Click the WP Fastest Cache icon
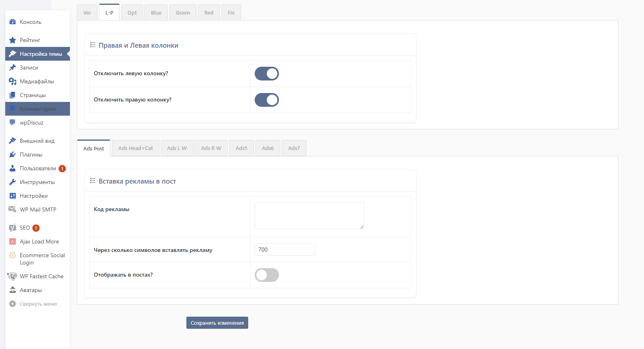The width and height of the screenshot is (644, 349). point(13,276)
